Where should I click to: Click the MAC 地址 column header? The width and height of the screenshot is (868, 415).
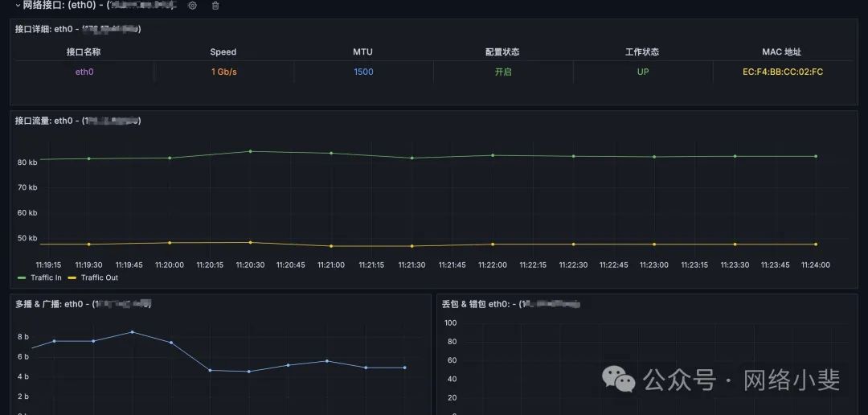point(782,51)
